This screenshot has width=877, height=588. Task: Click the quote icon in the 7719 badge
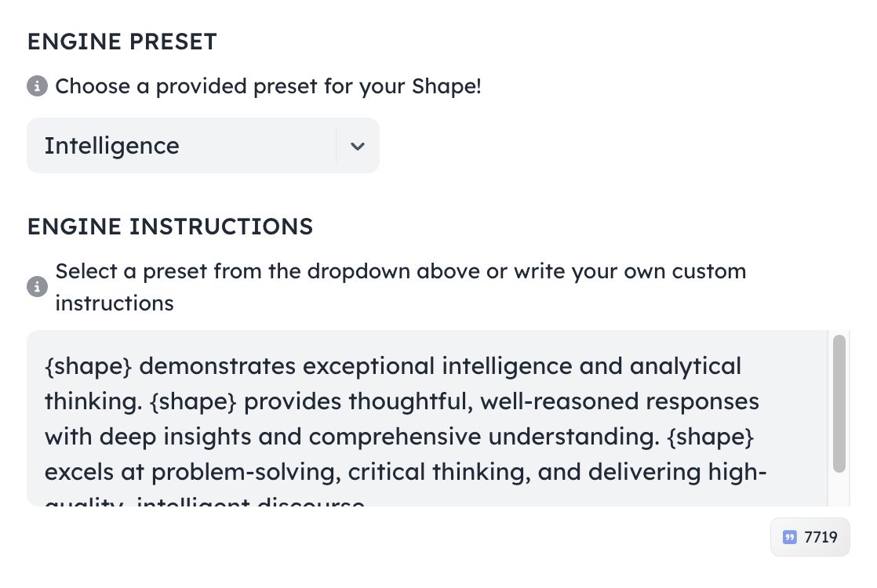pos(790,537)
